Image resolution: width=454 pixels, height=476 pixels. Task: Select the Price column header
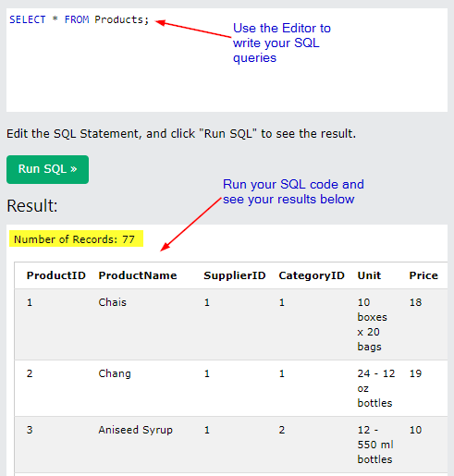pos(423,275)
